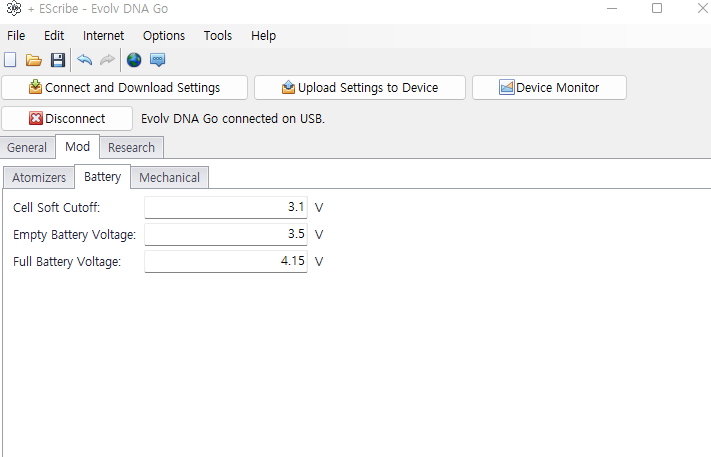The image size is (711, 457).
Task: Select the Mechanical sub-tab
Action: (x=169, y=177)
